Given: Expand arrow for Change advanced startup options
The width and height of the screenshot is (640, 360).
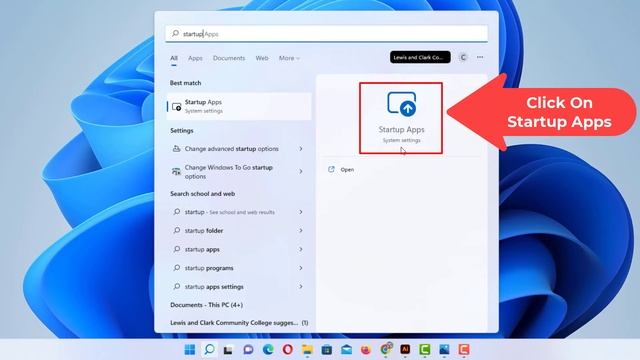Looking at the screenshot, I should coord(301,149).
